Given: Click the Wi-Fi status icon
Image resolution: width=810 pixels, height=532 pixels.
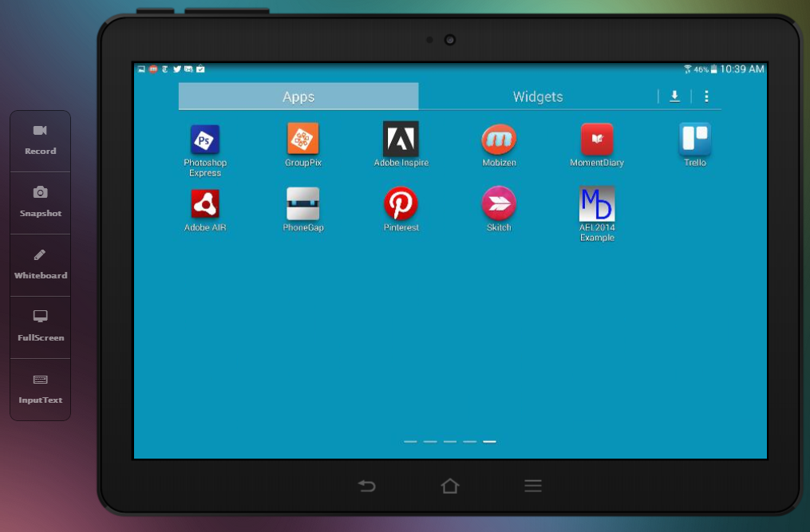Looking at the screenshot, I should click(688, 69).
